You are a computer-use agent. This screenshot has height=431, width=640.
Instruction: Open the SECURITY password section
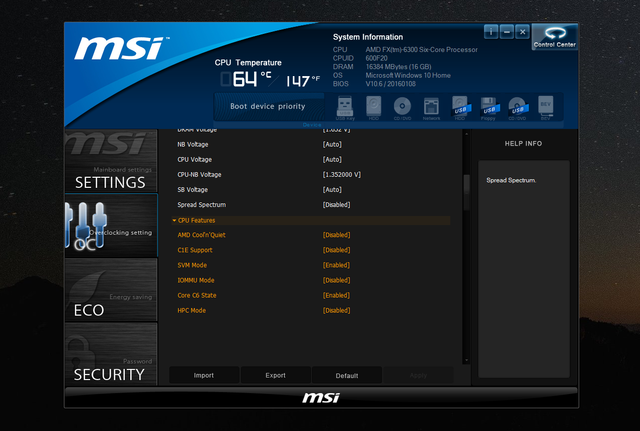tap(111, 354)
